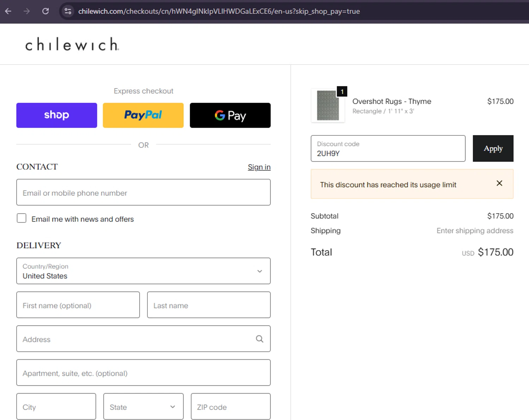Viewport: 529px width, 420px height.
Task: Click the address search magnifier icon
Action: click(260, 339)
